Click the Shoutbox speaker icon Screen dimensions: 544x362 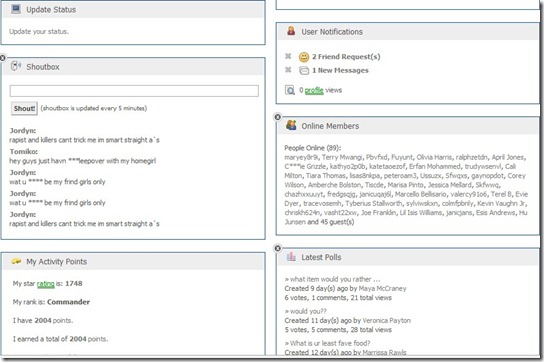16,66
